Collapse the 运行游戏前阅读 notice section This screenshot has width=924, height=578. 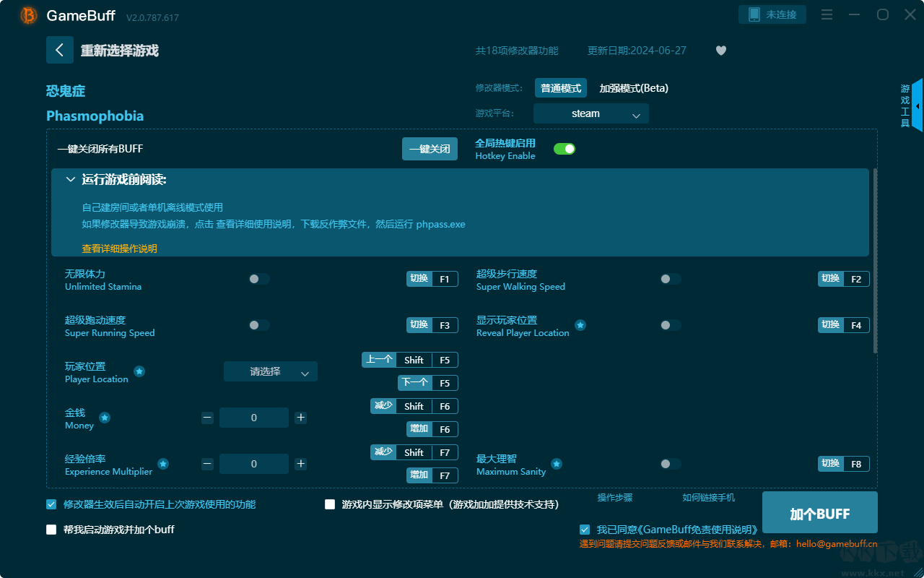pos(70,178)
